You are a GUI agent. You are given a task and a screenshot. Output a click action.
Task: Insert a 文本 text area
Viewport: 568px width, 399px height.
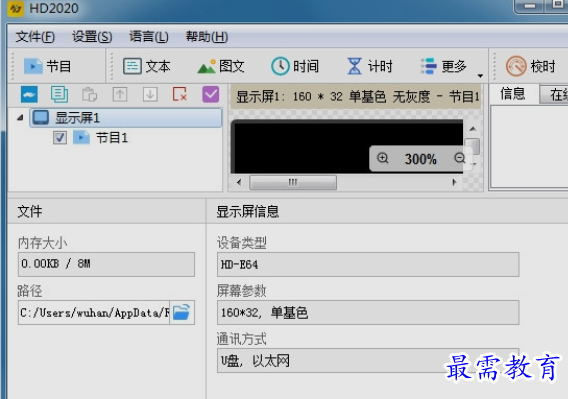click(147, 66)
